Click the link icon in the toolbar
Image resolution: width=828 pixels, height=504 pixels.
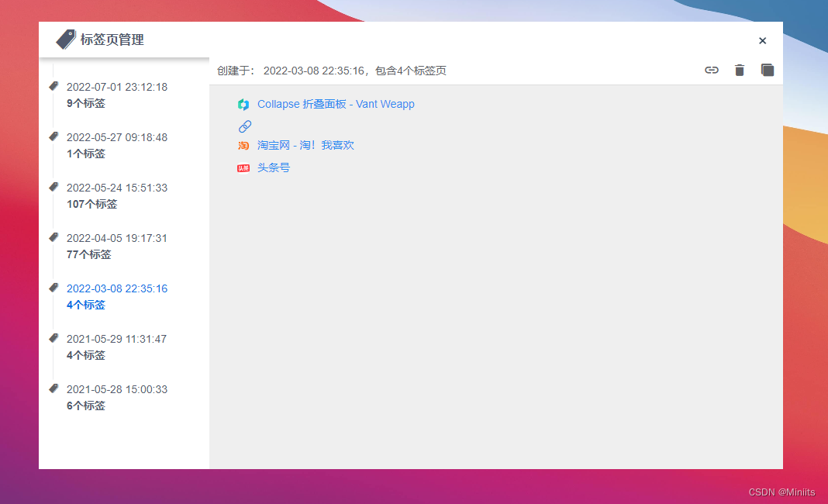[x=711, y=71]
